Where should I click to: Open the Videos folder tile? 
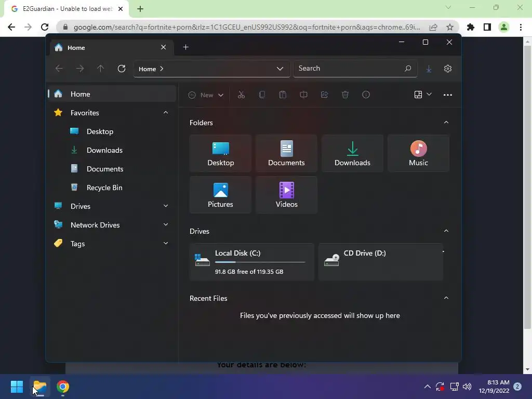click(x=286, y=195)
